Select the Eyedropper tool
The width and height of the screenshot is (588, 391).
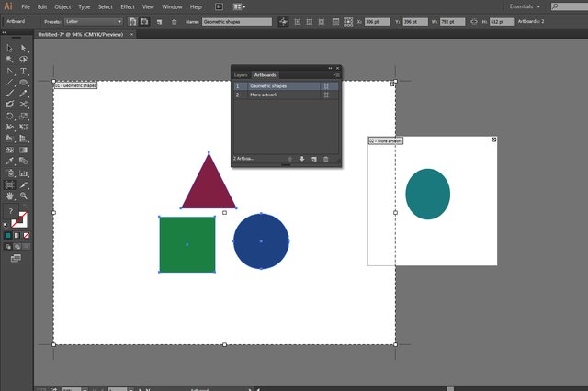click(10, 161)
